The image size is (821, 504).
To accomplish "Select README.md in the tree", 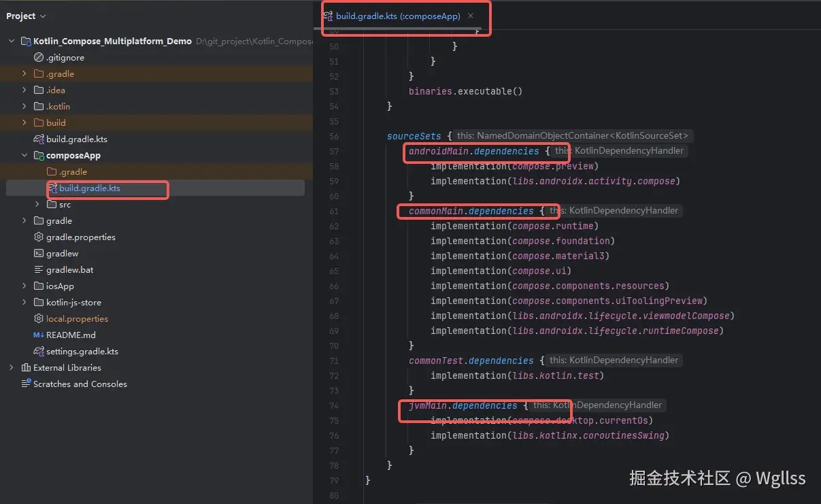I will (71, 335).
